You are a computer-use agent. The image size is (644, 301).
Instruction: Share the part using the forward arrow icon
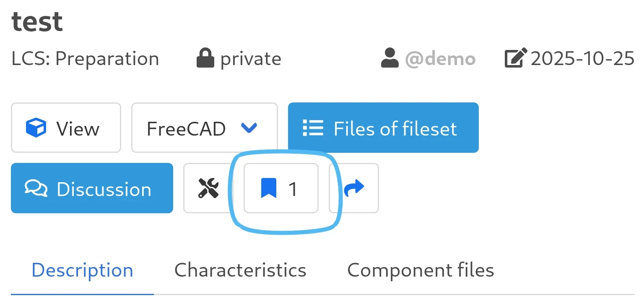(x=353, y=188)
